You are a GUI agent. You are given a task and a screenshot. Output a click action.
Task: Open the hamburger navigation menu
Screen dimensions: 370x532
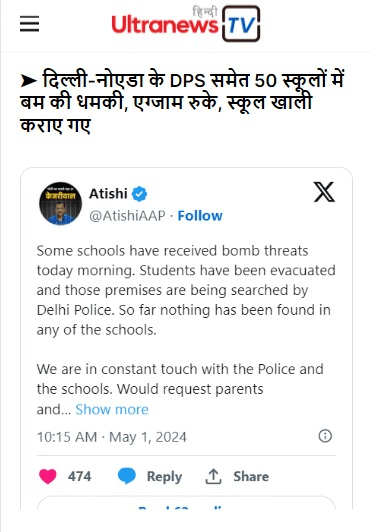pos(30,24)
